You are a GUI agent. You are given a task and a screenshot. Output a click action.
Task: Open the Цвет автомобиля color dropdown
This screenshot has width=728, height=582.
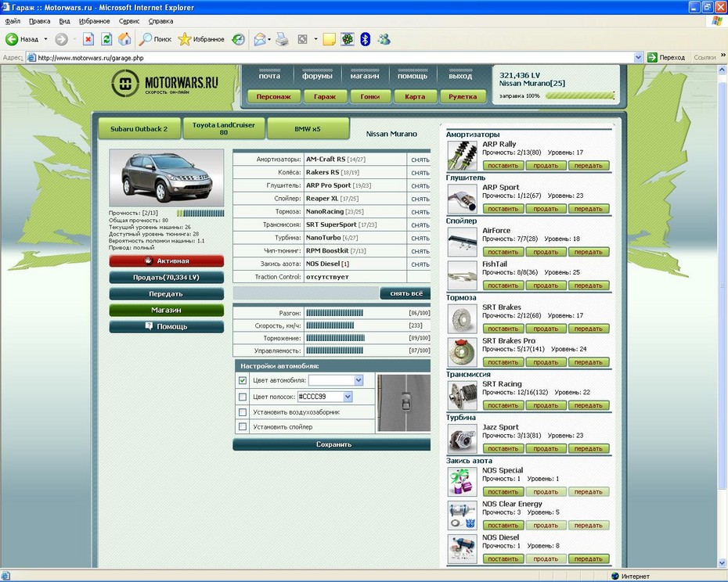359,380
